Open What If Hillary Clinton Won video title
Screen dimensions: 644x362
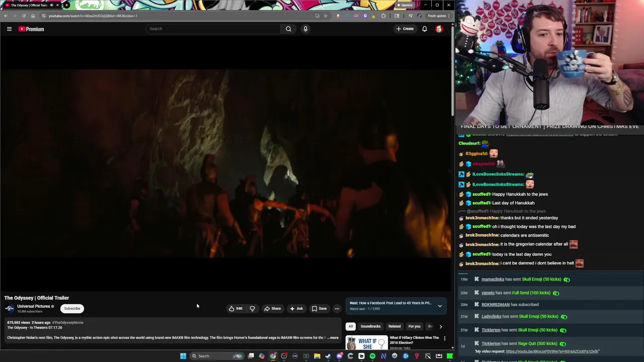415,340
